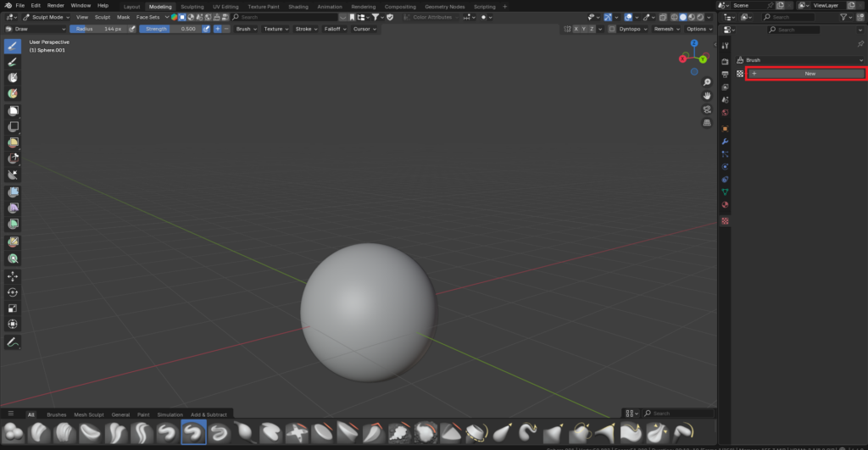
Task: Toggle X-ray display button
Action: click(x=663, y=17)
